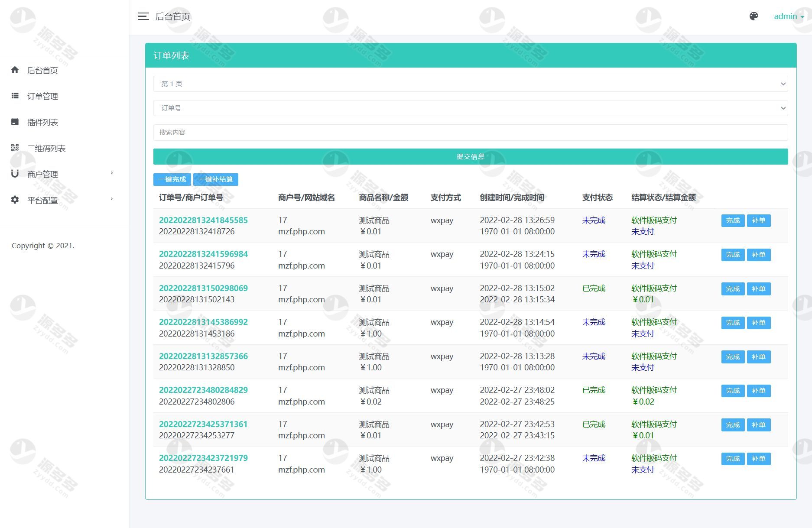Go to 后台首页 in sidebar
This screenshot has width=812, height=528.
point(42,70)
